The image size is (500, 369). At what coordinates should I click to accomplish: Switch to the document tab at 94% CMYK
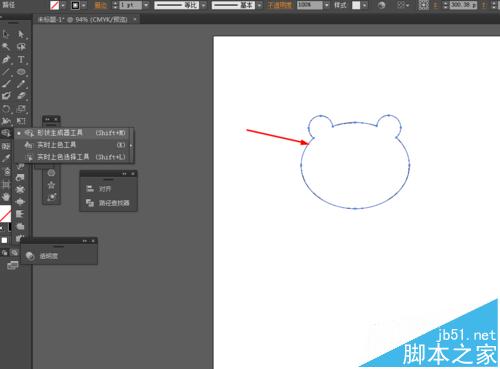pos(82,20)
